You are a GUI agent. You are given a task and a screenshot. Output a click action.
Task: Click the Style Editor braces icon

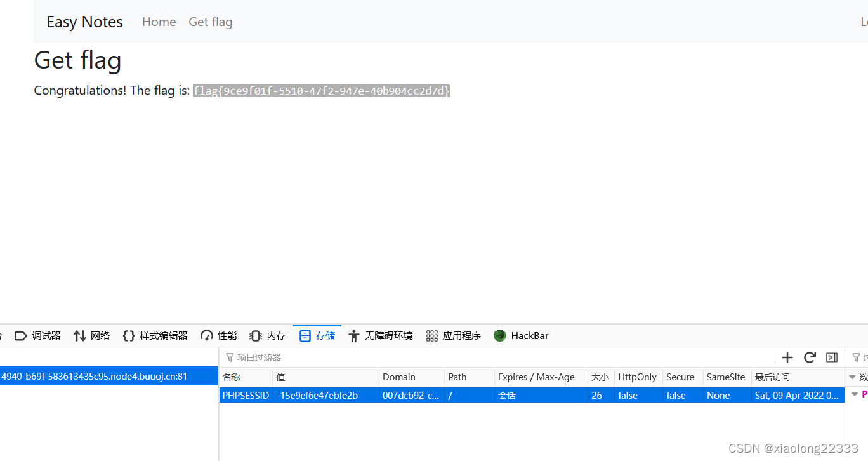pyautogui.click(x=129, y=336)
